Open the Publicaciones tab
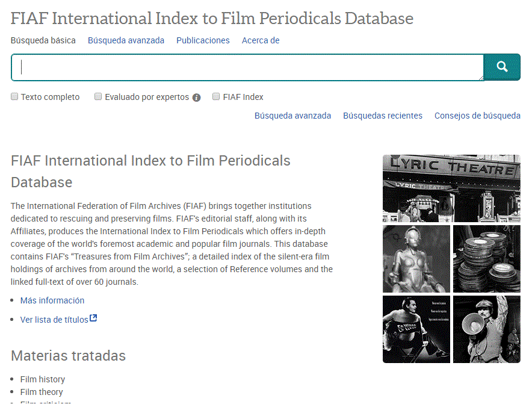This screenshot has height=404, width=532. (x=203, y=40)
